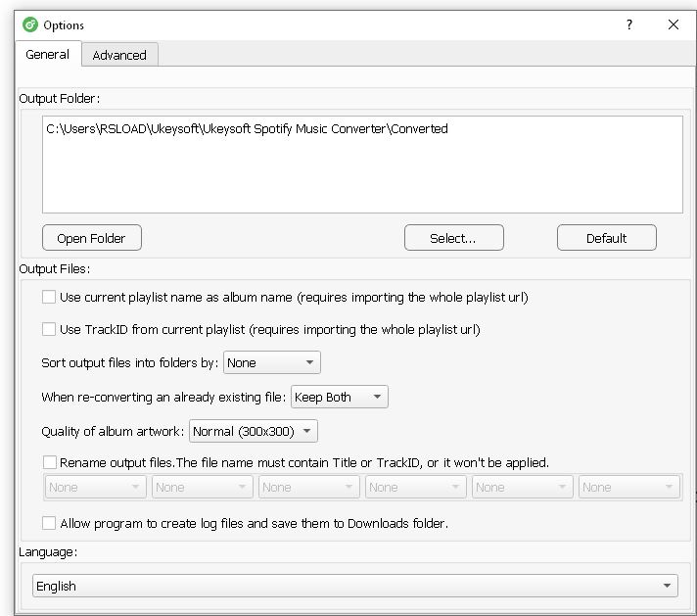
Task: Click the Open Folder button
Action: click(x=92, y=238)
